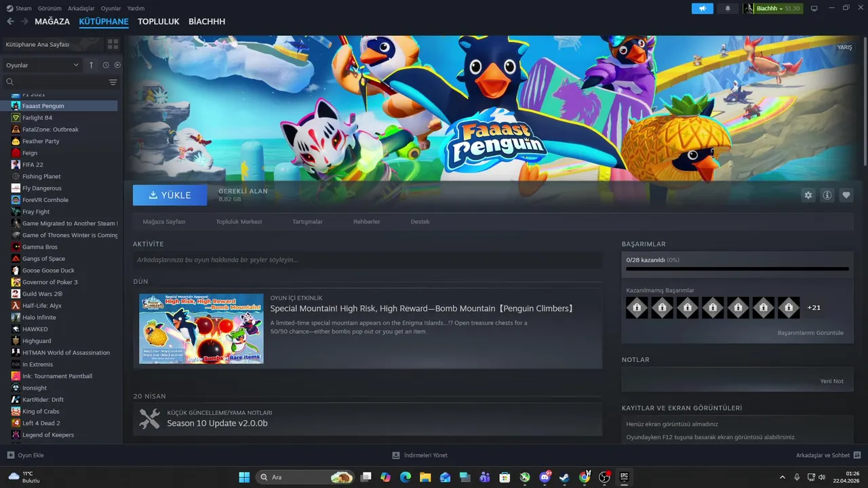Open the Arkadaşlar menu
Screen dimensions: 868x488
click(x=81, y=8)
